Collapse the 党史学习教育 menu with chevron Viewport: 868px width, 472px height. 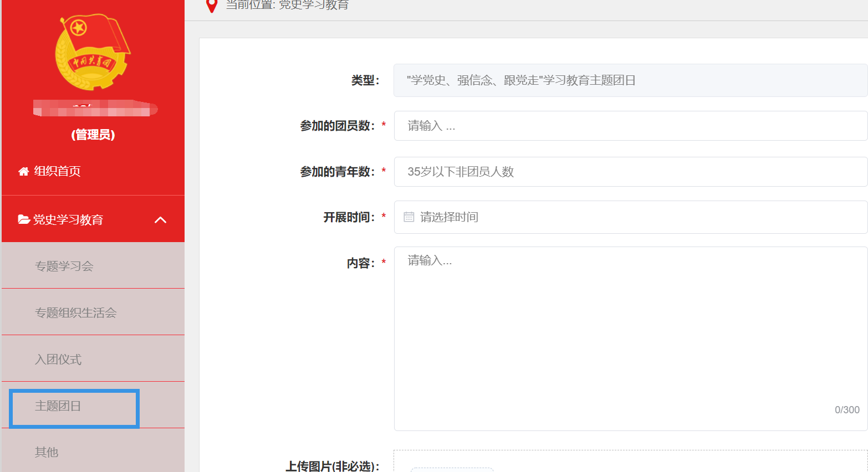click(160, 220)
